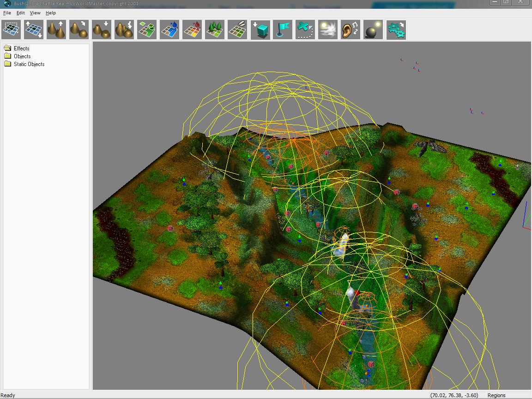Select the teal cross waypoint path tool
Screen dimensions: 532x399
click(305, 30)
